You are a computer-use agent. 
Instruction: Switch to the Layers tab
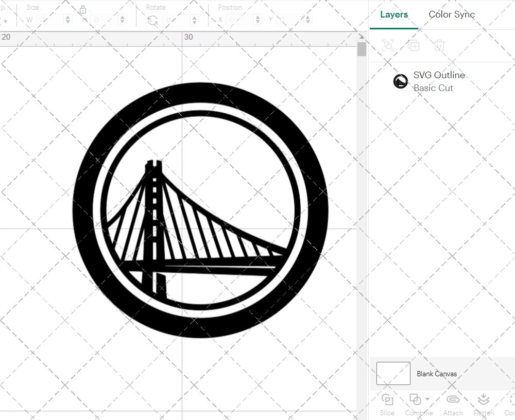(393, 14)
